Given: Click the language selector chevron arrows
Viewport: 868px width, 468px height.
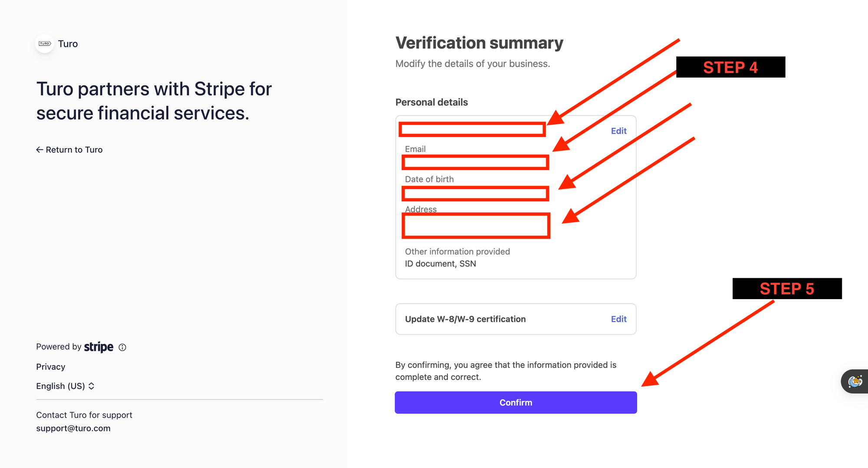Looking at the screenshot, I should pos(92,386).
